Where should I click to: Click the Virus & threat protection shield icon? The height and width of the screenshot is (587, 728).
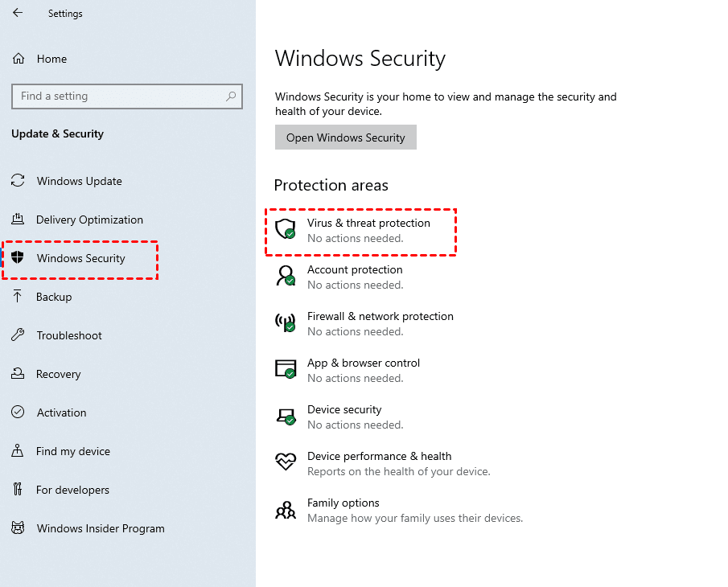tap(286, 229)
